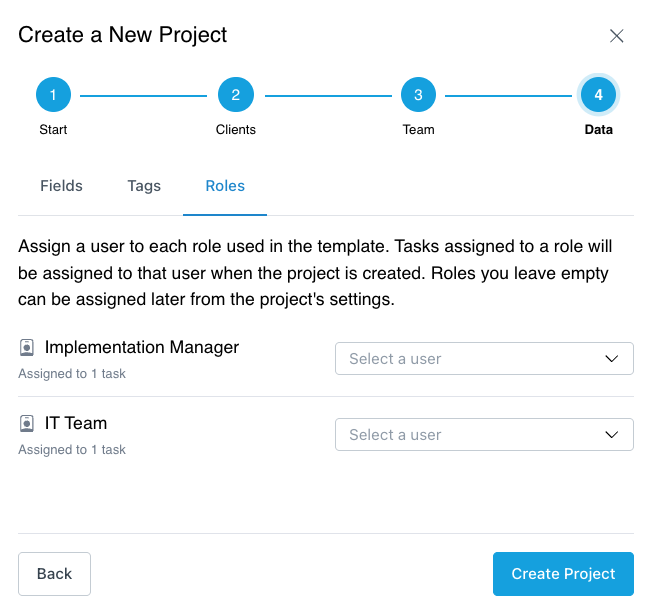The height and width of the screenshot is (615, 654).
Task: Click the Create Project button
Action: (x=563, y=574)
